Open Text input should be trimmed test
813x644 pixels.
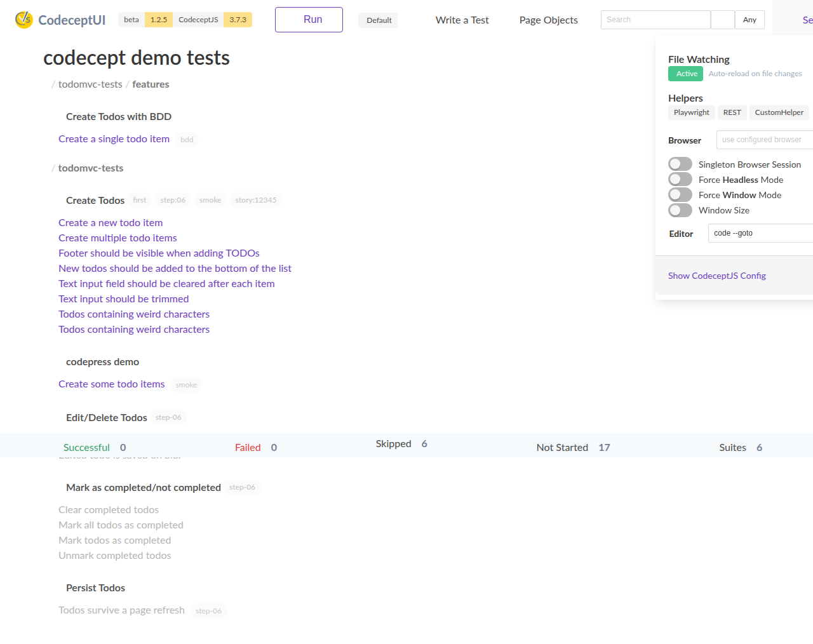coord(123,299)
